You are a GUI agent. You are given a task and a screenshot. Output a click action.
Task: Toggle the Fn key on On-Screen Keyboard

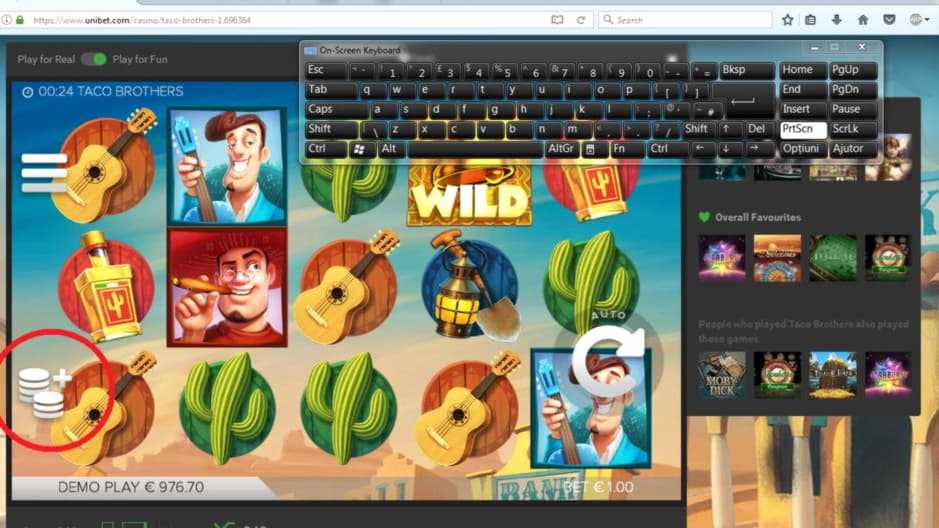click(x=626, y=150)
